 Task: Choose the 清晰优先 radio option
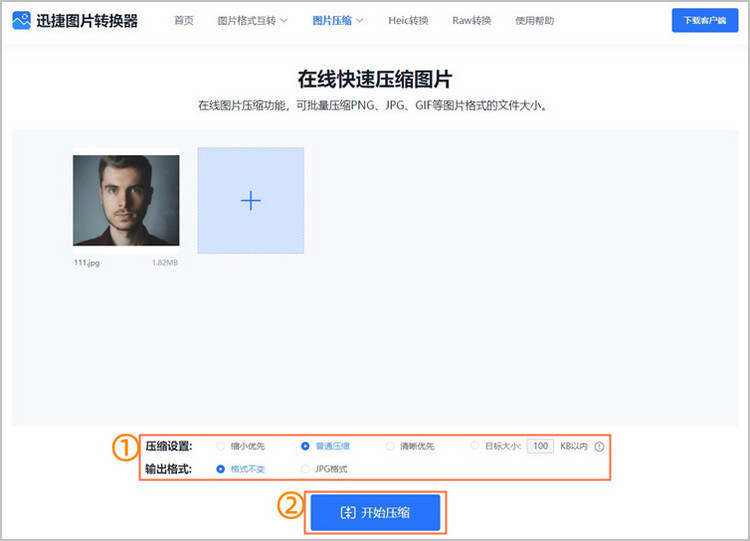tap(390, 446)
